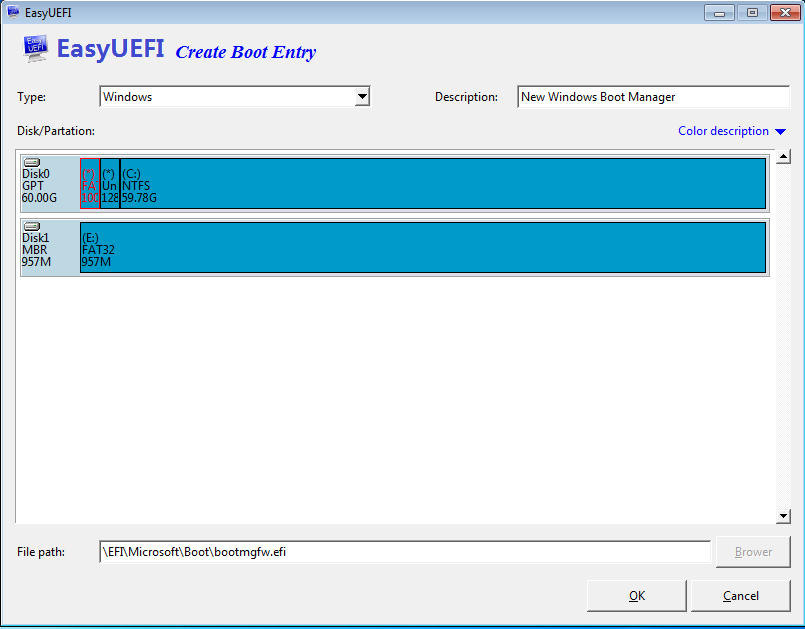Click the Create Boot Entry heading
Screen dimensions: 805x629
[x=246, y=52]
